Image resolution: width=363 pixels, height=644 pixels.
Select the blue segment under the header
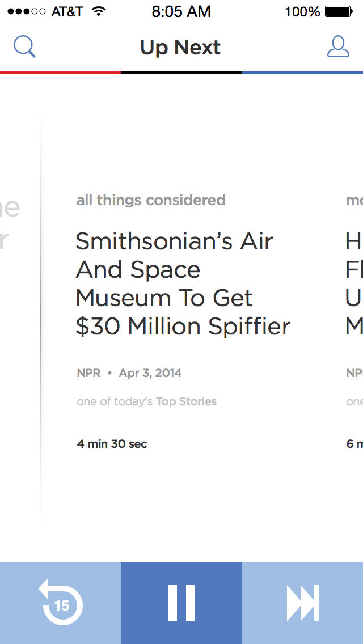pyautogui.click(x=302, y=73)
